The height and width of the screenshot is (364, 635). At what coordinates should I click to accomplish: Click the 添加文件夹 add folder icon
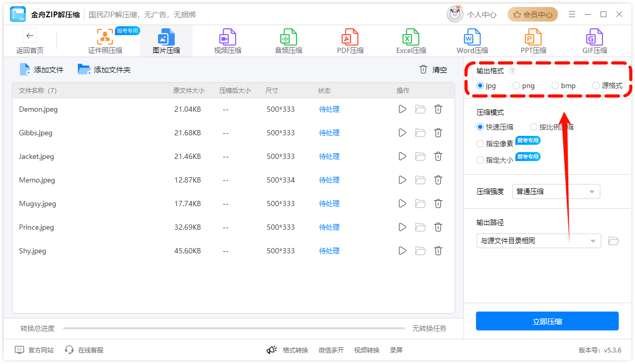coord(84,69)
